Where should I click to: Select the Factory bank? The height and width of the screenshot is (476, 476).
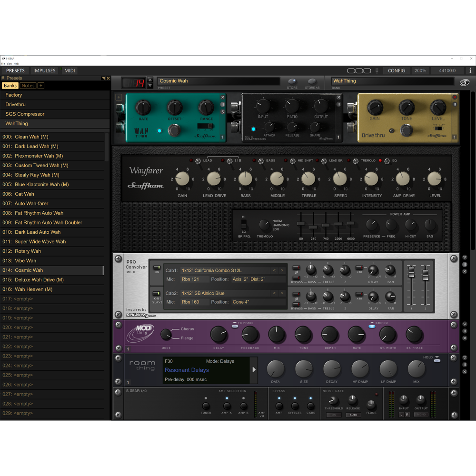[55, 95]
